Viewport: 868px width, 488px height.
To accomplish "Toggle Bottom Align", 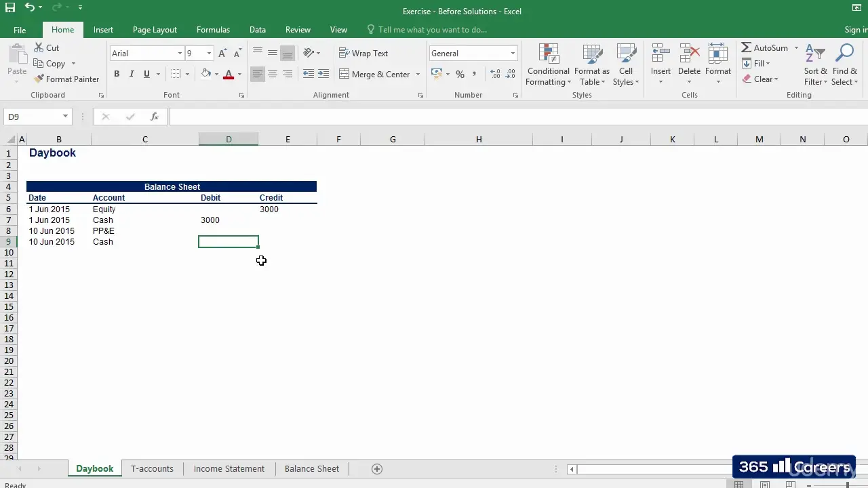I will (x=288, y=53).
